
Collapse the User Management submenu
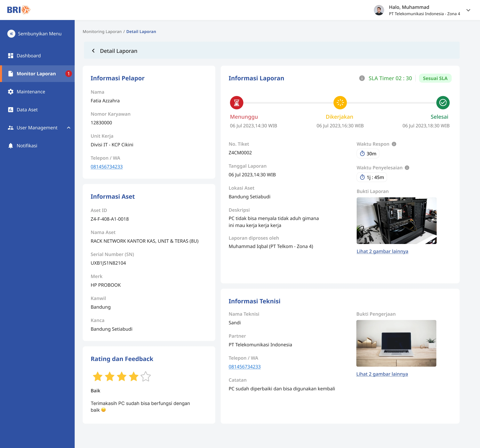click(x=69, y=128)
